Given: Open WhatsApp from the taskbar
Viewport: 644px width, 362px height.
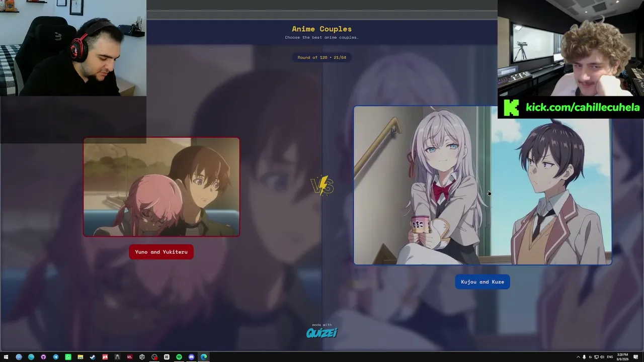Looking at the screenshot, I should 68,357.
